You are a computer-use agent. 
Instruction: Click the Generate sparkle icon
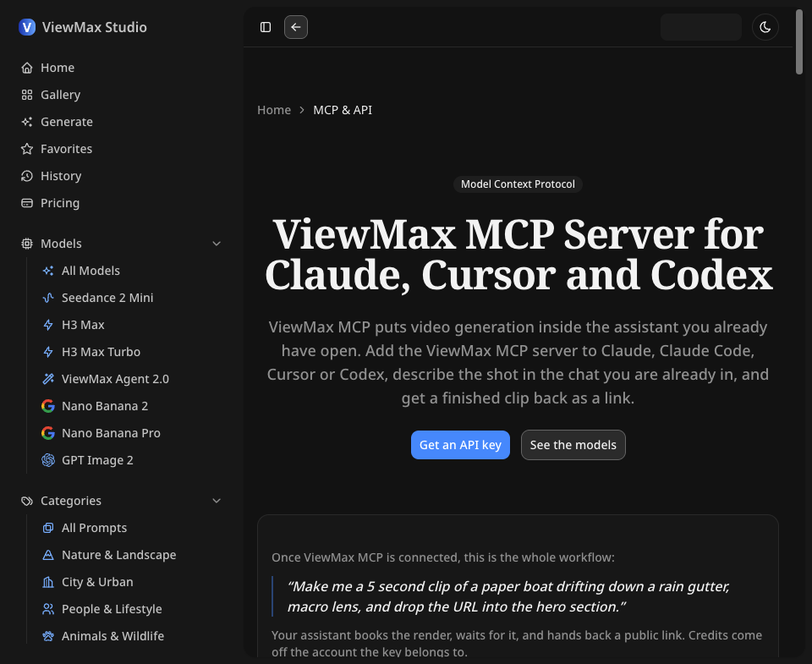coord(27,122)
